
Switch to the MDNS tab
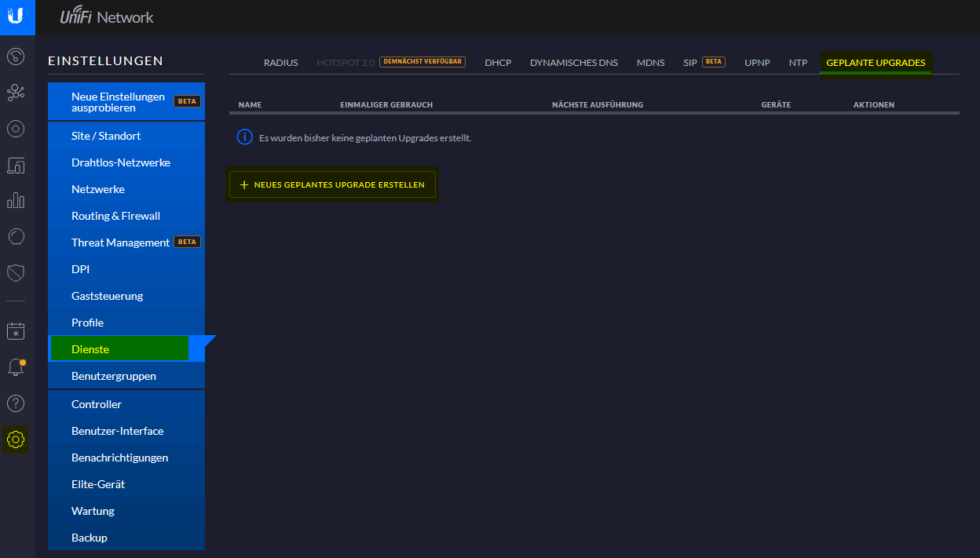click(650, 63)
